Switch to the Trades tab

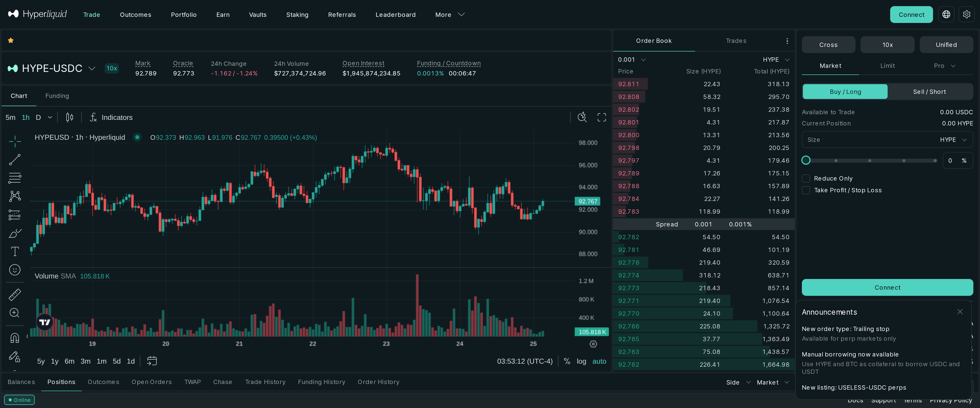coord(736,41)
